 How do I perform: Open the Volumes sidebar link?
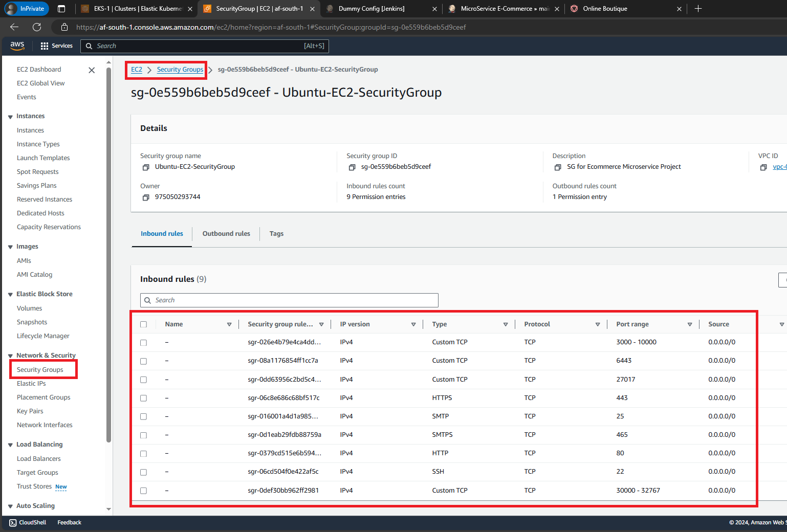[x=30, y=308]
